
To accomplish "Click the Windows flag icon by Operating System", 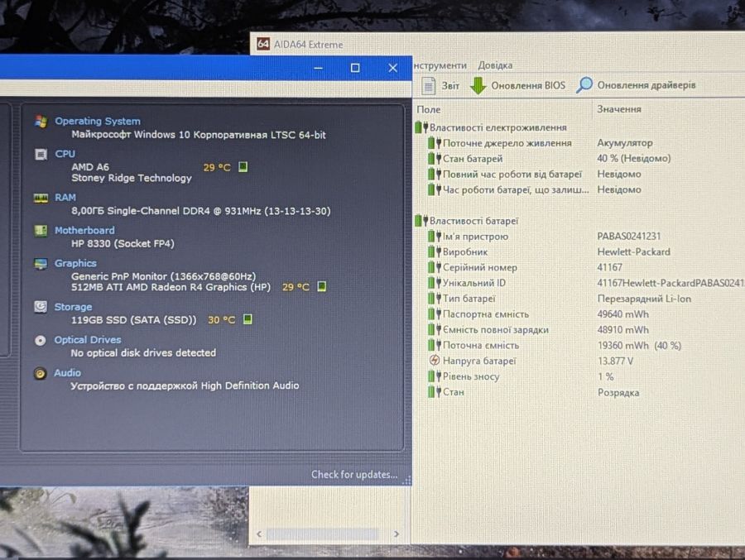I will tap(41, 121).
